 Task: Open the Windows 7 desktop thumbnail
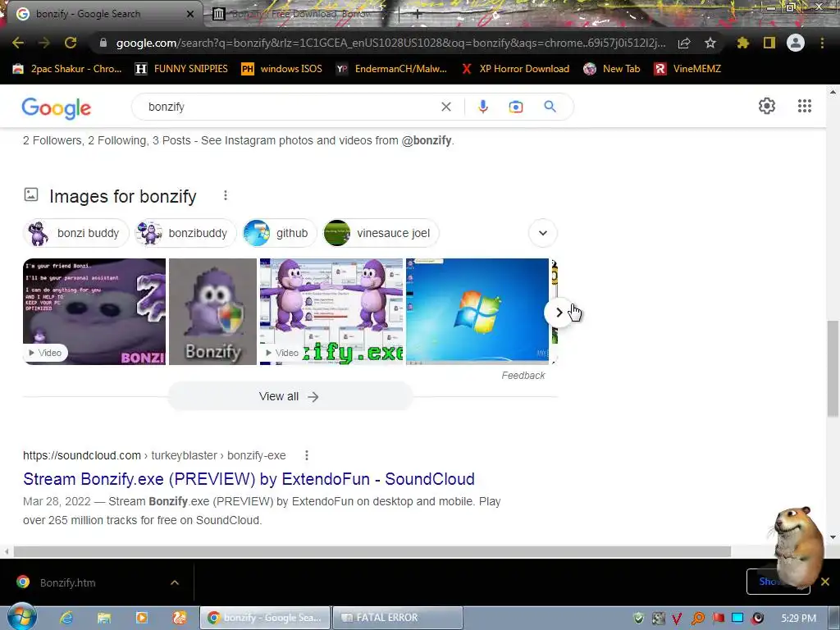(x=477, y=312)
